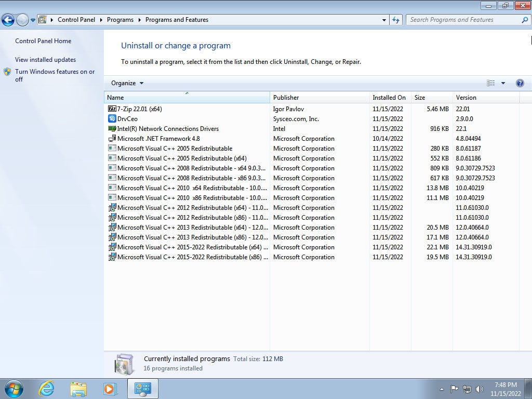Open the Organize dropdown menu
The image size is (532, 399).
coord(127,83)
